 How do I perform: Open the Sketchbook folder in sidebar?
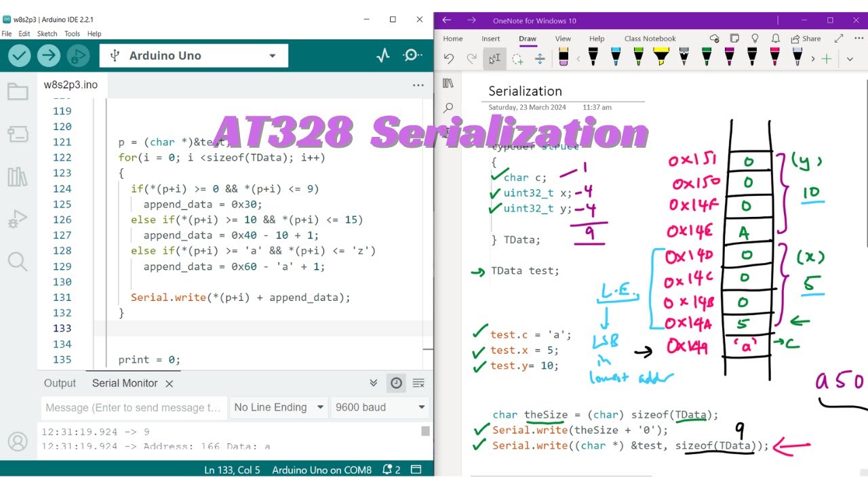18,91
